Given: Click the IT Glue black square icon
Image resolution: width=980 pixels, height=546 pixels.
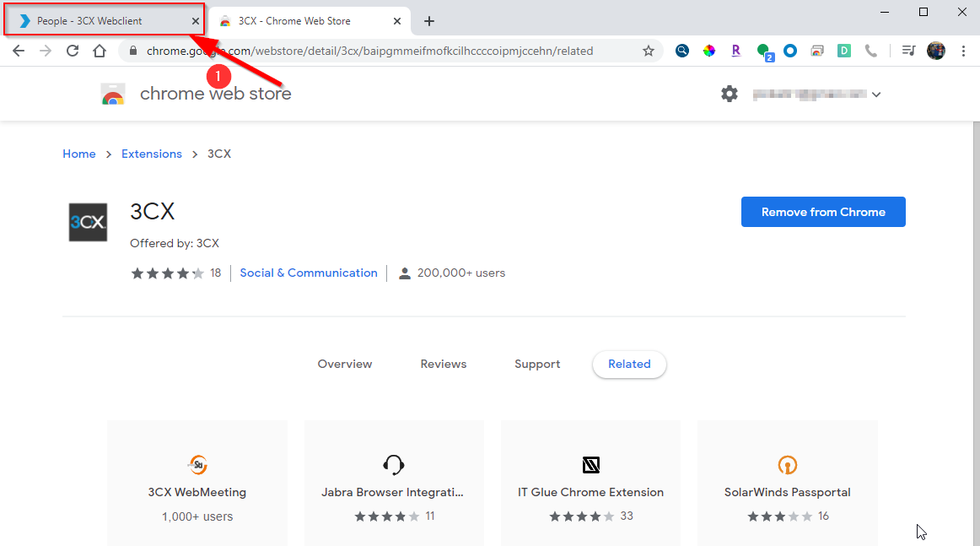Looking at the screenshot, I should [591, 465].
